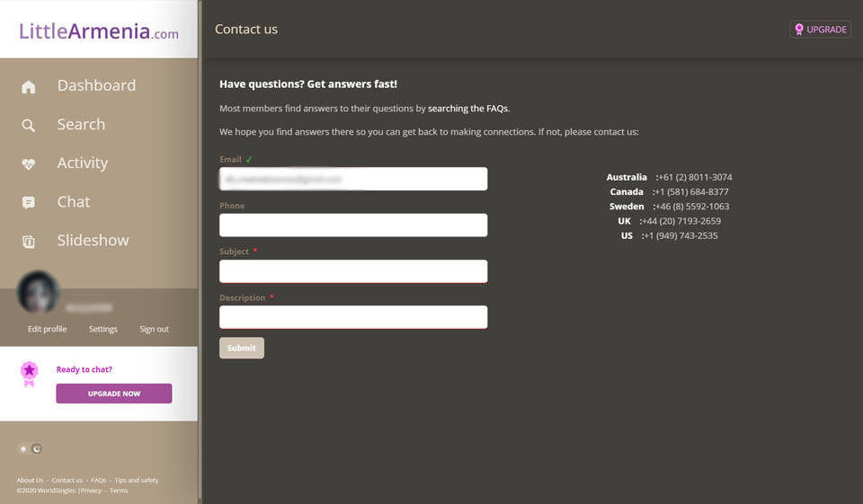The image size is (863, 504).
Task: Click the LittleArmenia.com logo
Action: (99, 31)
